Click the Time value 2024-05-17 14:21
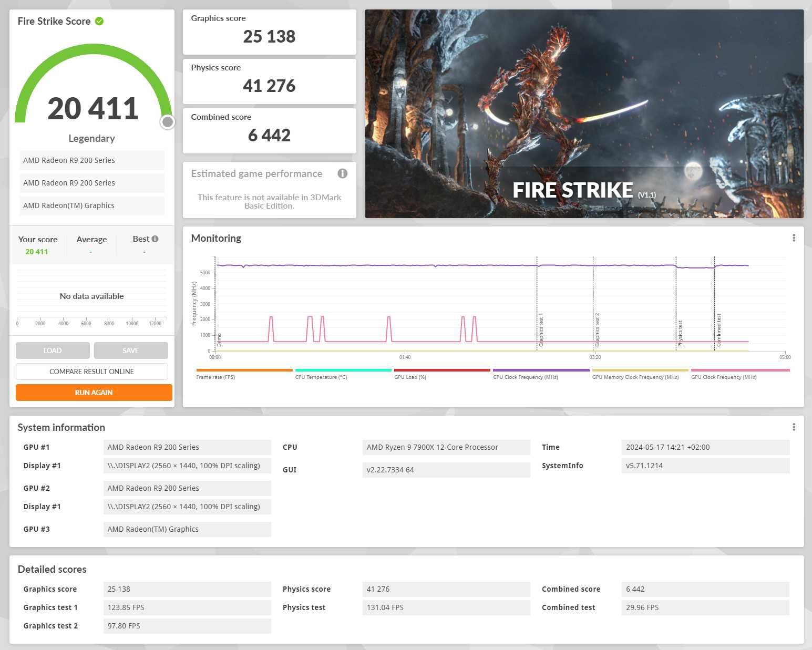Viewport: 812px width, 650px height. pos(705,447)
